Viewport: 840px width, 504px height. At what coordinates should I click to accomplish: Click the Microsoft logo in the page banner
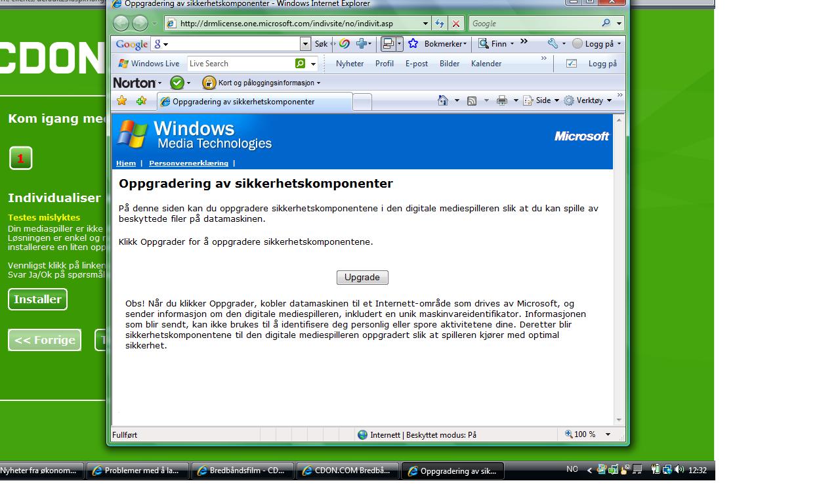tap(581, 136)
